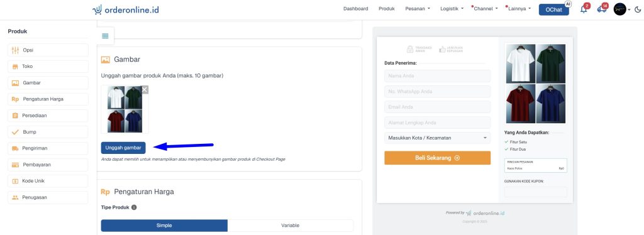Image resolution: width=644 pixels, height=235 pixels.
Task: Open the Produk menu item
Action: click(387, 9)
